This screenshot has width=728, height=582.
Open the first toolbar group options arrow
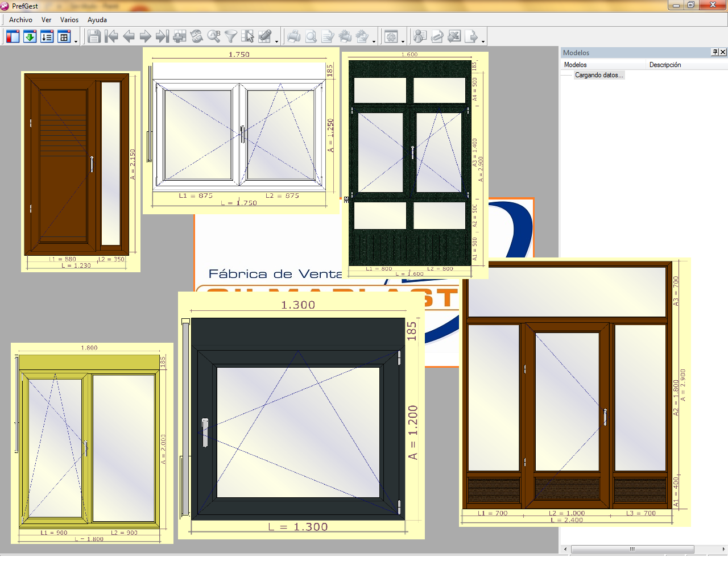point(76,41)
